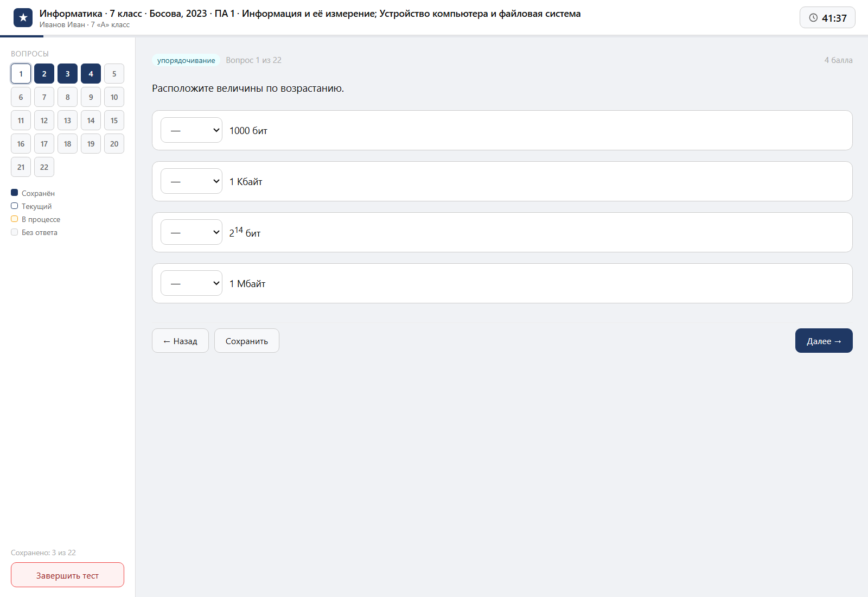Jump to question 22
Screen dimensions: 868x597
44,167
